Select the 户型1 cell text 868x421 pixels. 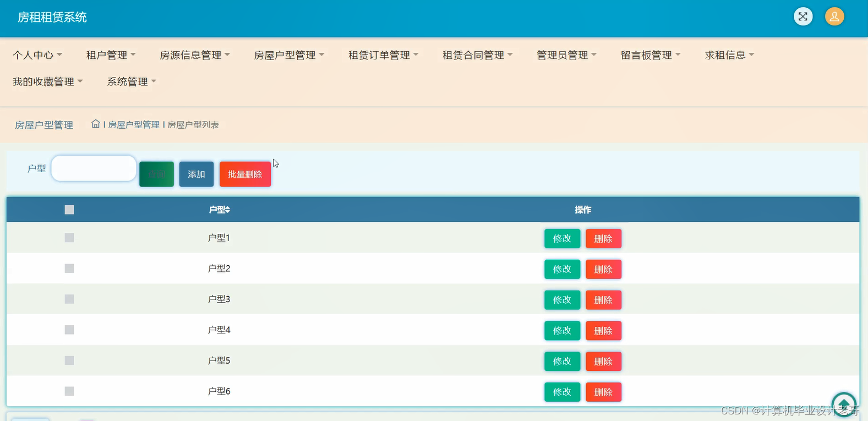[219, 238]
